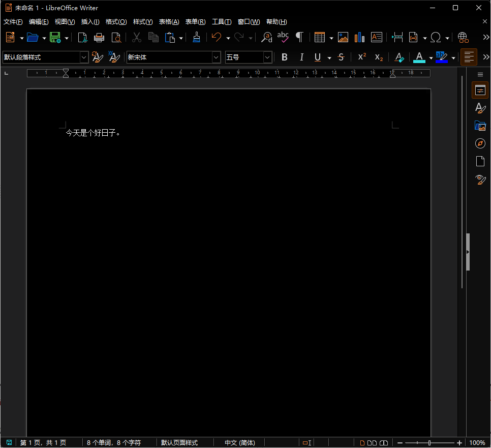Viewport: 491px width, 448px height.
Task: Toggle bold formatting
Action: pos(285,57)
